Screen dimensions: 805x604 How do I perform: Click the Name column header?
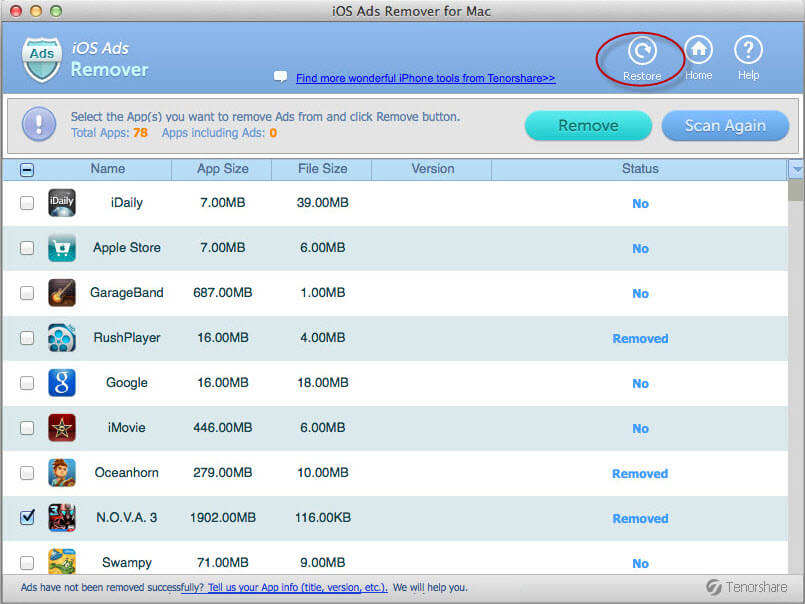(x=108, y=169)
